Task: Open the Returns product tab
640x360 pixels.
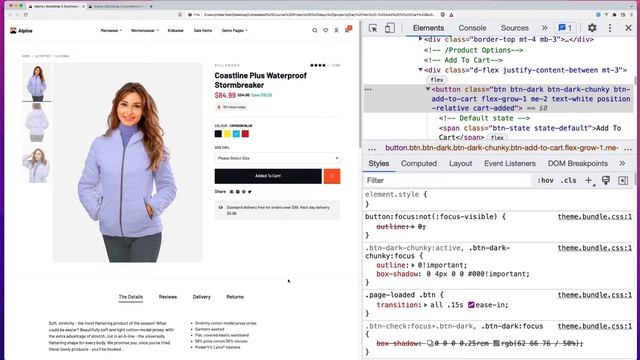Action: pyautogui.click(x=235, y=297)
